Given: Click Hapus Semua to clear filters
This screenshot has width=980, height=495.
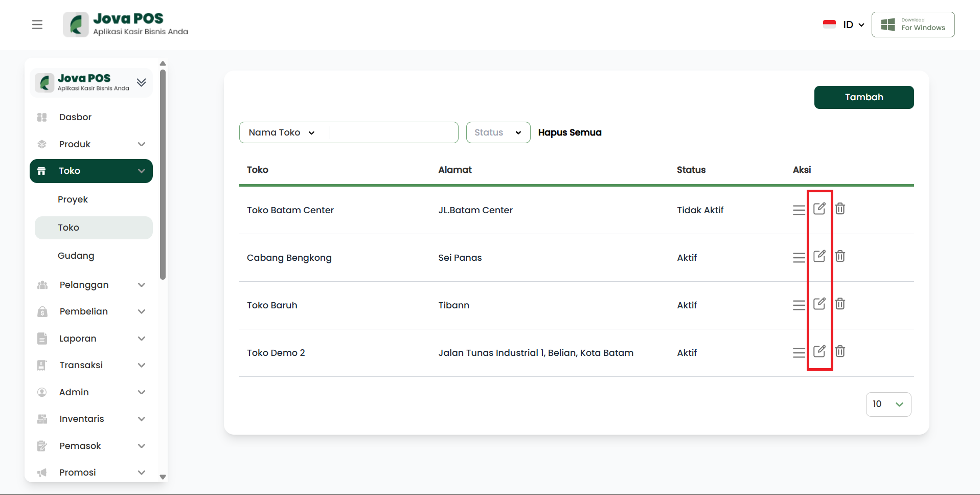Looking at the screenshot, I should (x=569, y=132).
